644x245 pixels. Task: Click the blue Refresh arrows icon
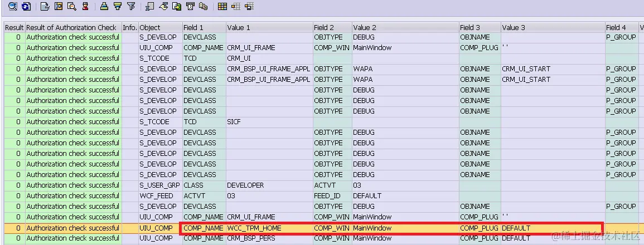click(26, 6)
